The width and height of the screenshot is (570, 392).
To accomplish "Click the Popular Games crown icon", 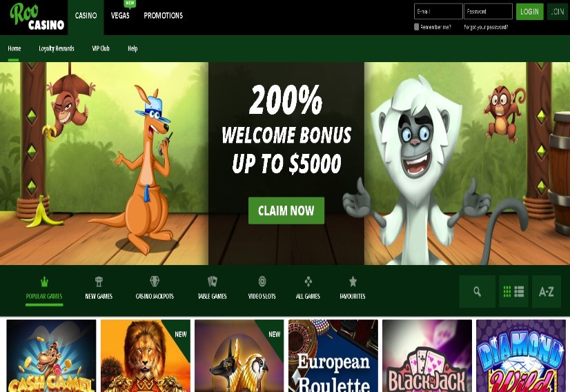I will (x=44, y=282).
